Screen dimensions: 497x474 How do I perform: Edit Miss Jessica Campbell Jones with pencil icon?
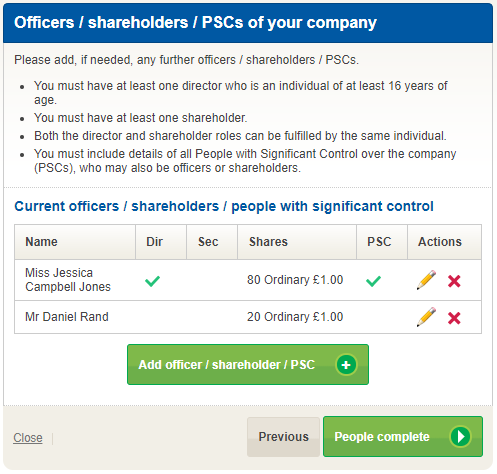click(x=426, y=280)
